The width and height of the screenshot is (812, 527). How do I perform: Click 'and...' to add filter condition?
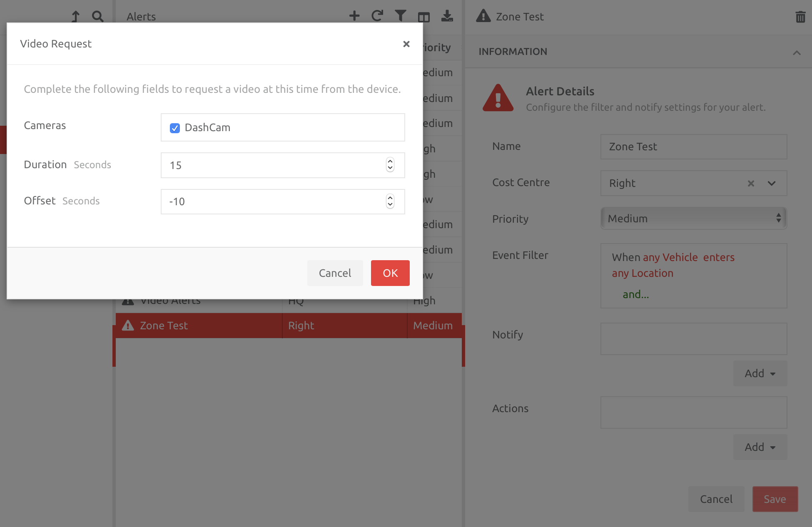tap(636, 294)
